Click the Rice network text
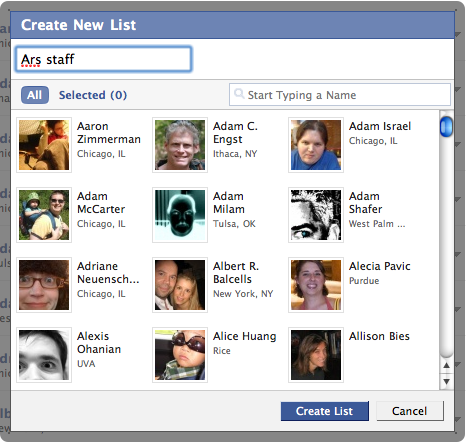This screenshot has width=466, height=443. click(222, 351)
